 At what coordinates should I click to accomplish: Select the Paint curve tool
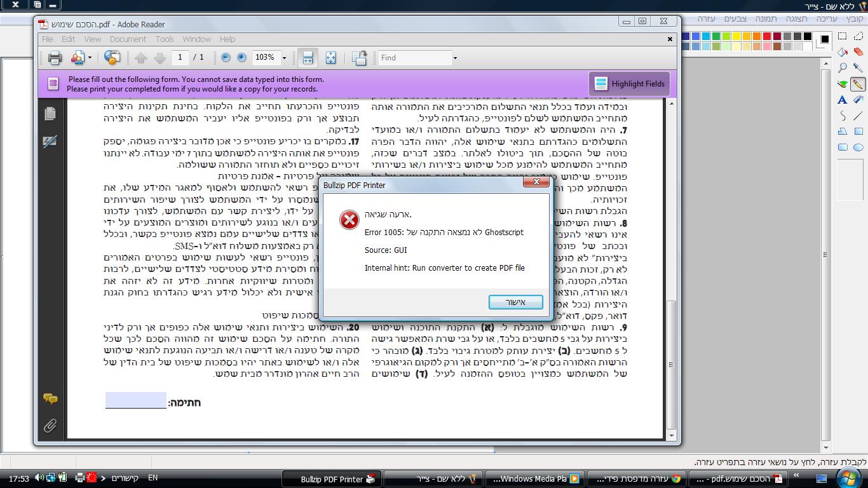843,116
